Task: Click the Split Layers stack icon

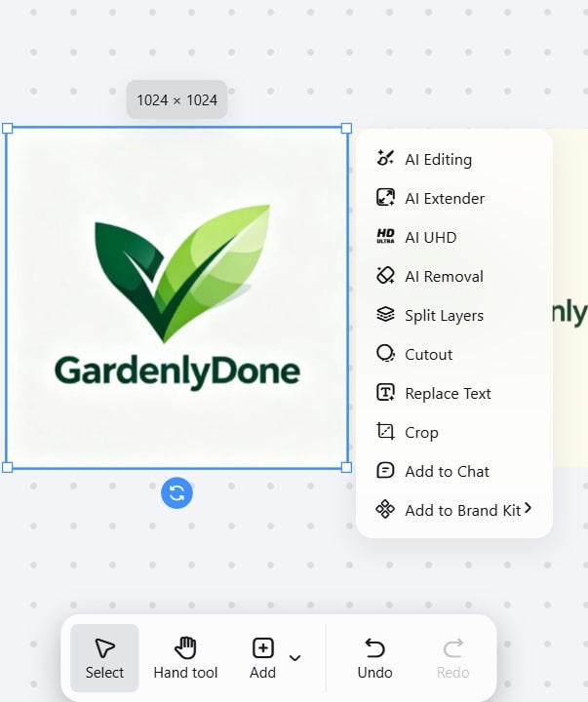Action: point(385,315)
